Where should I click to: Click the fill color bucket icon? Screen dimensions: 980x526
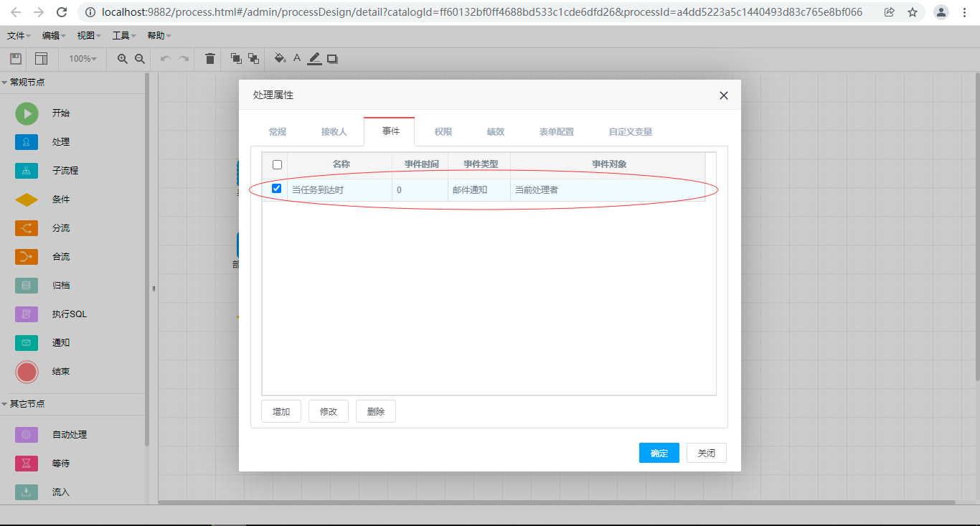click(x=280, y=58)
